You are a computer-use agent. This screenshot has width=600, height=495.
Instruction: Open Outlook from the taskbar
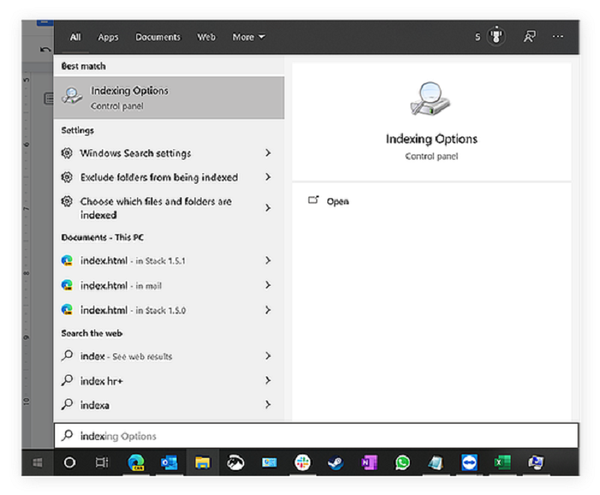[169, 463]
